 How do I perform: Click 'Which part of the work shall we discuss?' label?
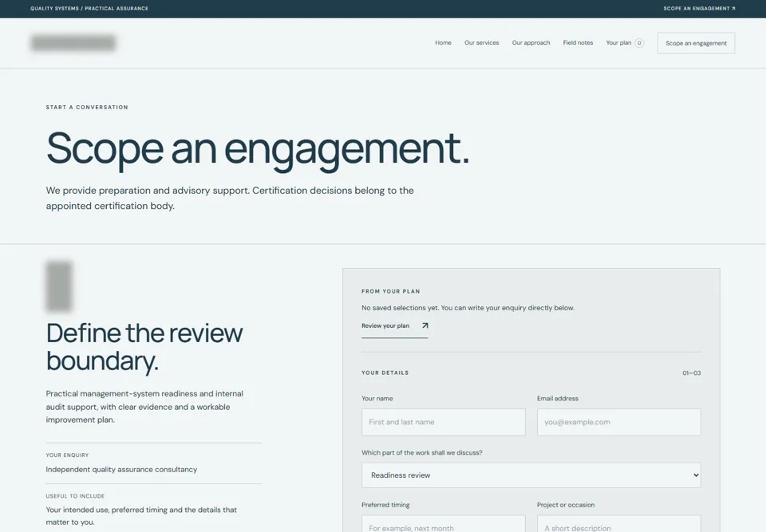point(421,453)
